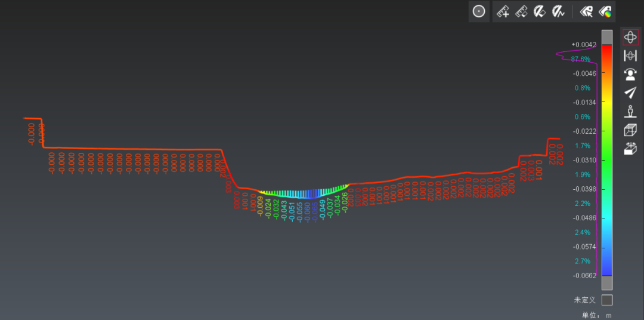Click the 未定义 undefined color swatch
Screen dimensions: 644x320
(607, 300)
